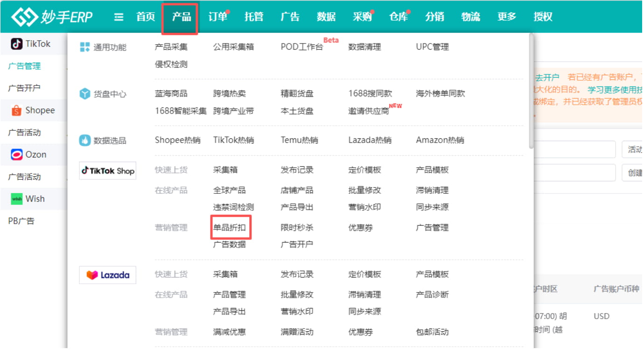Select 广告开户 in the left sidebar

[24, 88]
